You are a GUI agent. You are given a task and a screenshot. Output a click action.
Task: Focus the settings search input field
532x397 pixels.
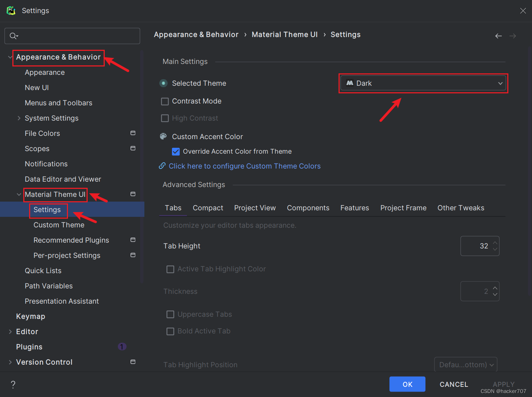coord(72,36)
